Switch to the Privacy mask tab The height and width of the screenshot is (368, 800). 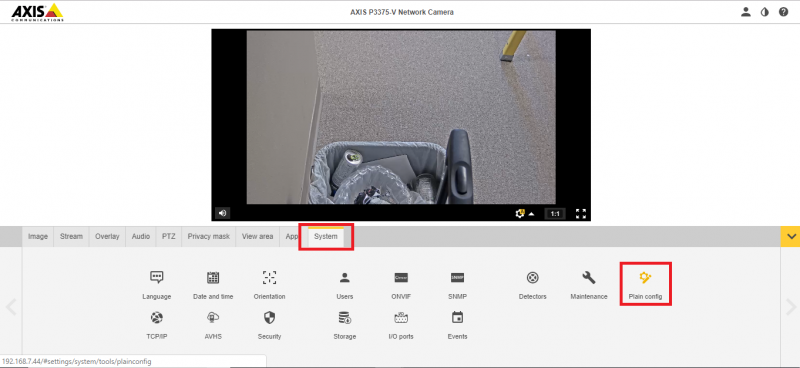tap(208, 237)
